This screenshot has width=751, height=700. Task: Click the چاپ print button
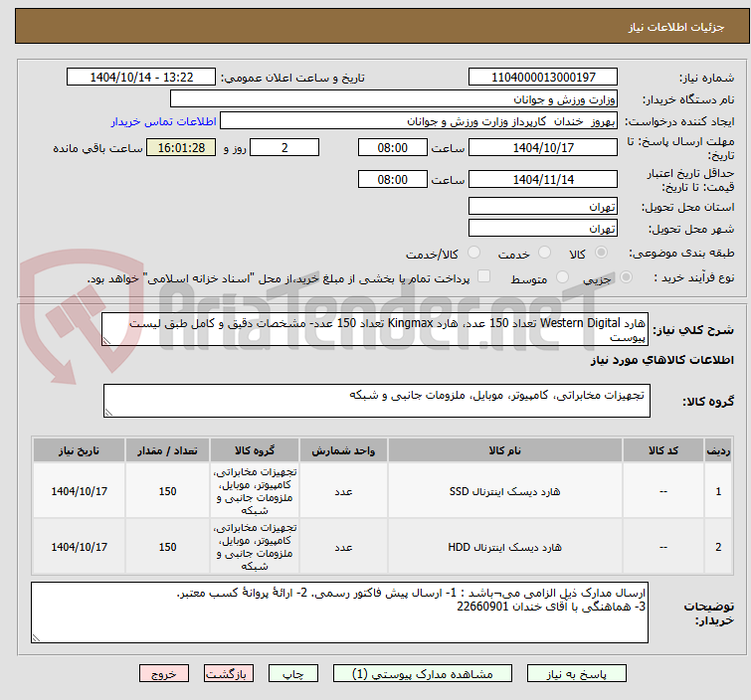tap(292, 674)
